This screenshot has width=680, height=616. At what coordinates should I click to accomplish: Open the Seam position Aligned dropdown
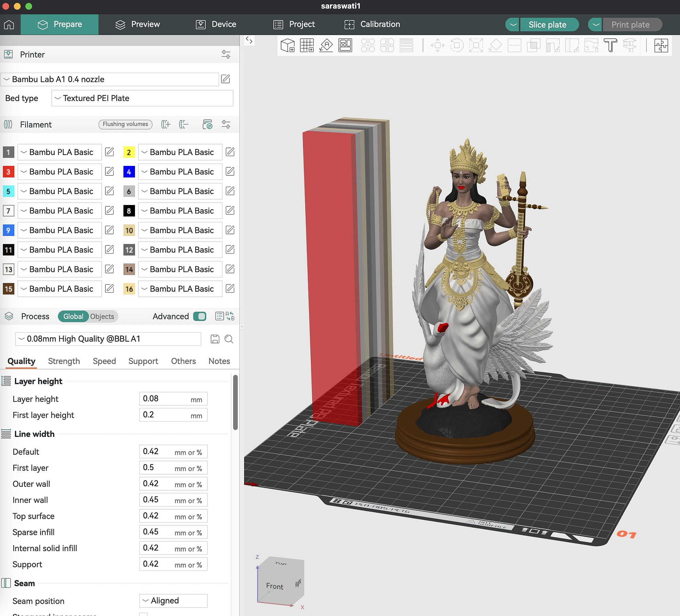click(x=173, y=601)
